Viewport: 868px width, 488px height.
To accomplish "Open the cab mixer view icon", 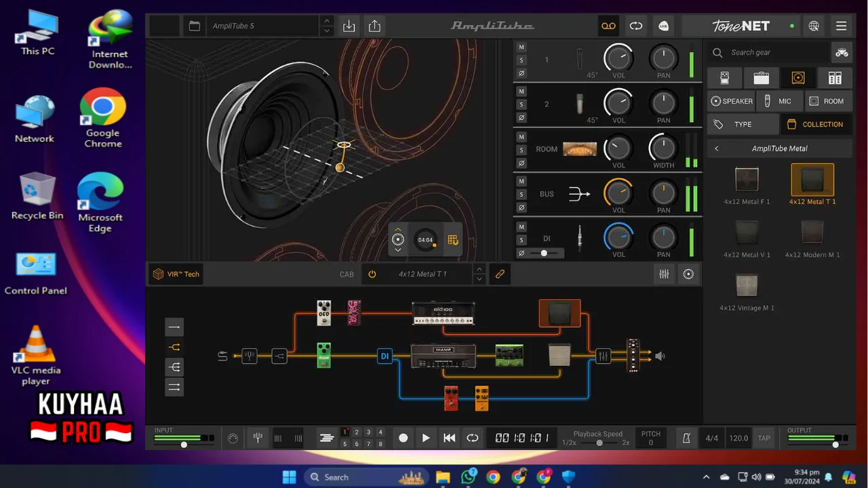I will pyautogui.click(x=664, y=274).
